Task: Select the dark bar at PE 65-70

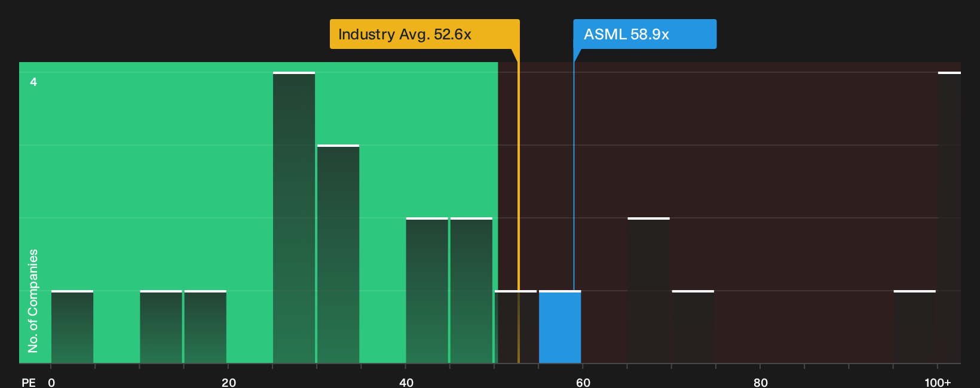Action: (649, 291)
